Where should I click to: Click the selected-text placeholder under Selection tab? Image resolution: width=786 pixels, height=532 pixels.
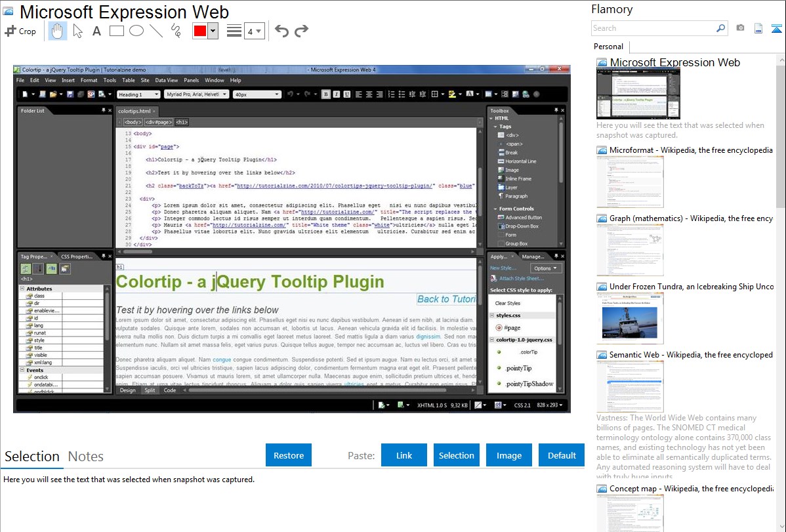(129, 480)
